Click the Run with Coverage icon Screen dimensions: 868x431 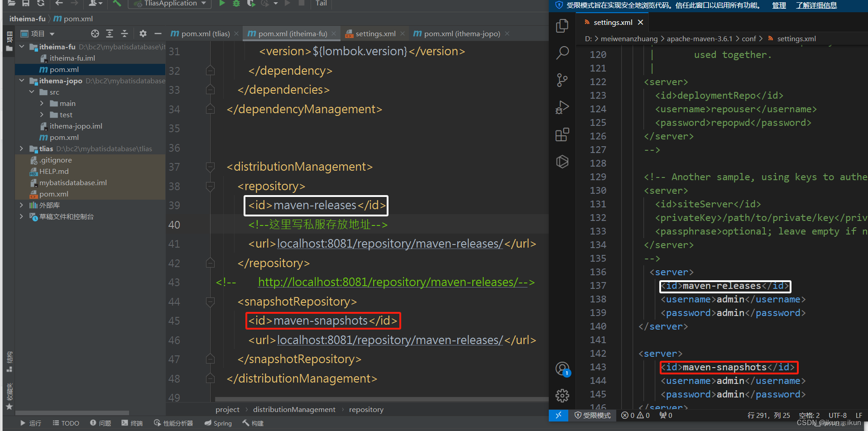251,3
